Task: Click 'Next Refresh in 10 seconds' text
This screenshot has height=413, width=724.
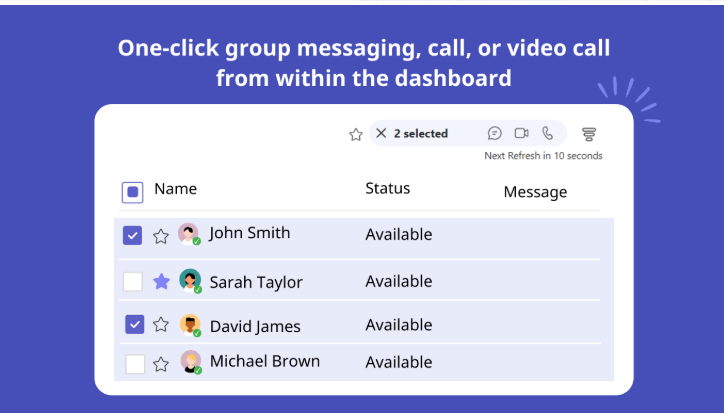Action: coord(543,156)
